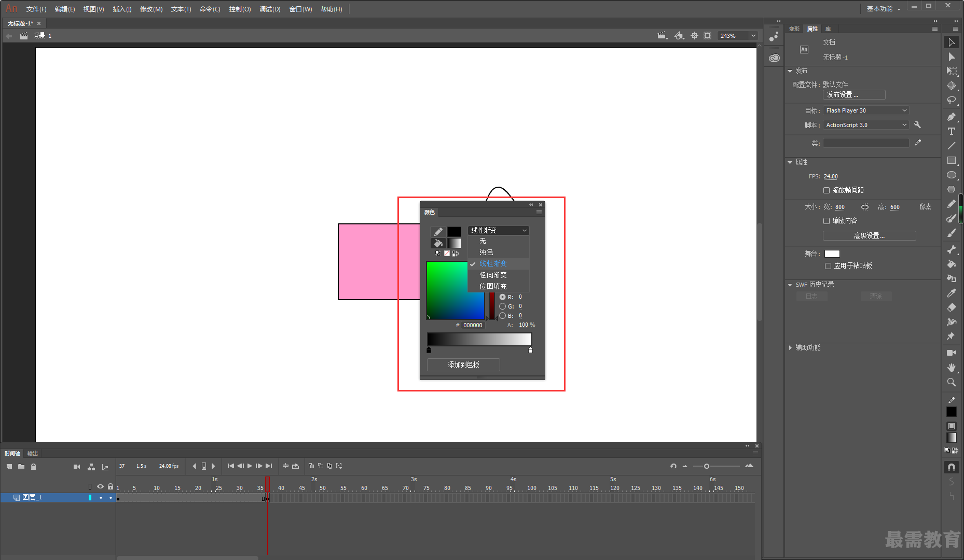Image resolution: width=964 pixels, height=560 pixels.
Task: Click the 添加到色板 button
Action: coord(463,365)
